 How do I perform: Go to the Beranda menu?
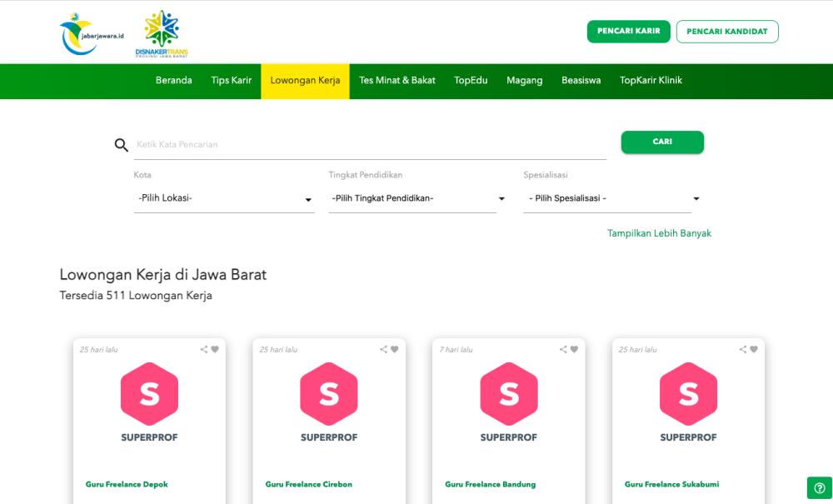tap(174, 81)
